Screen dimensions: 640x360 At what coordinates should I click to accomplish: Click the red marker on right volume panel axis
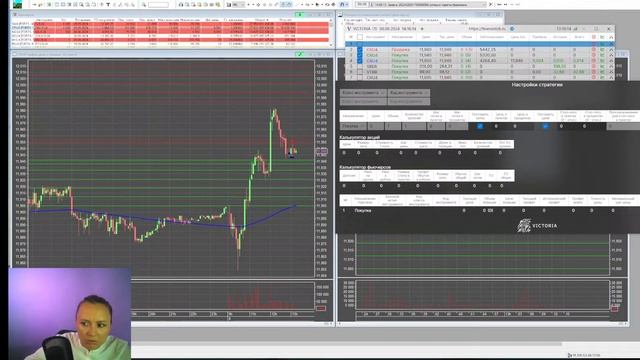coord(615,309)
